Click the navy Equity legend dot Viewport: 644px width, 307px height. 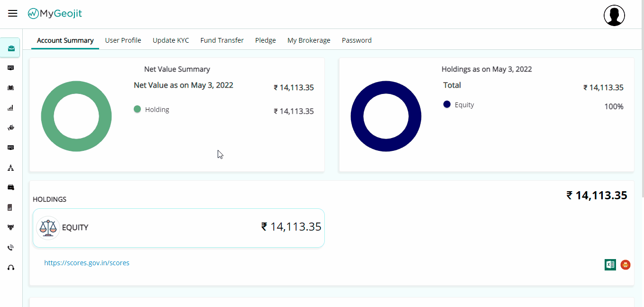point(447,104)
